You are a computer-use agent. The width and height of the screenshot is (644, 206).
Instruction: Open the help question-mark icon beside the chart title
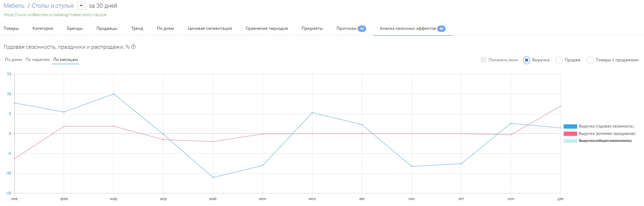point(133,47)
